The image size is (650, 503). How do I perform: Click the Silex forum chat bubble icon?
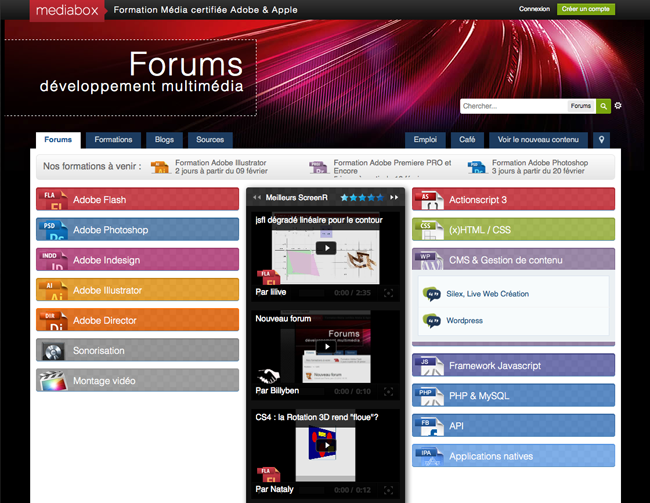click(x=432, y=294)
